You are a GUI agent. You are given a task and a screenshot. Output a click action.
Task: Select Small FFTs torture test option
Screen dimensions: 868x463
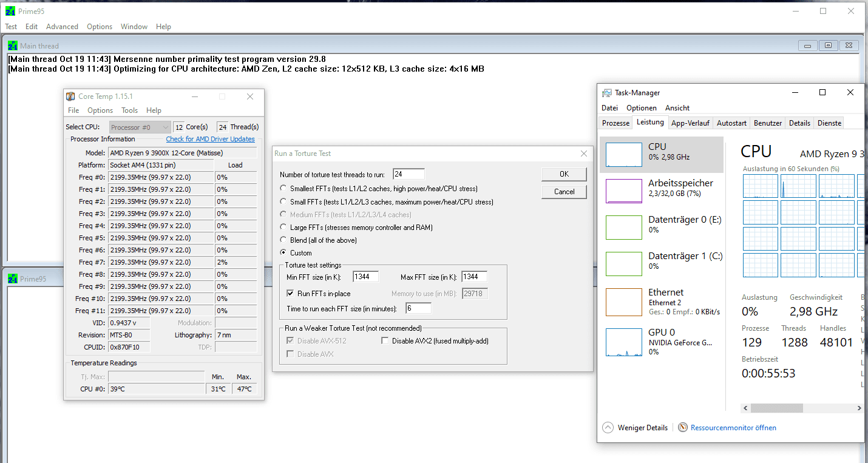(x=283, y=201)
